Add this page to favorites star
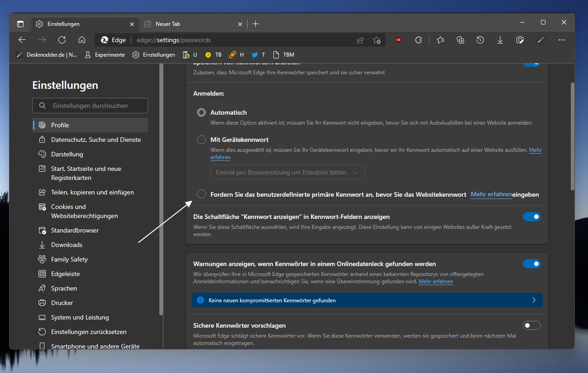 (x=377, y=40)
